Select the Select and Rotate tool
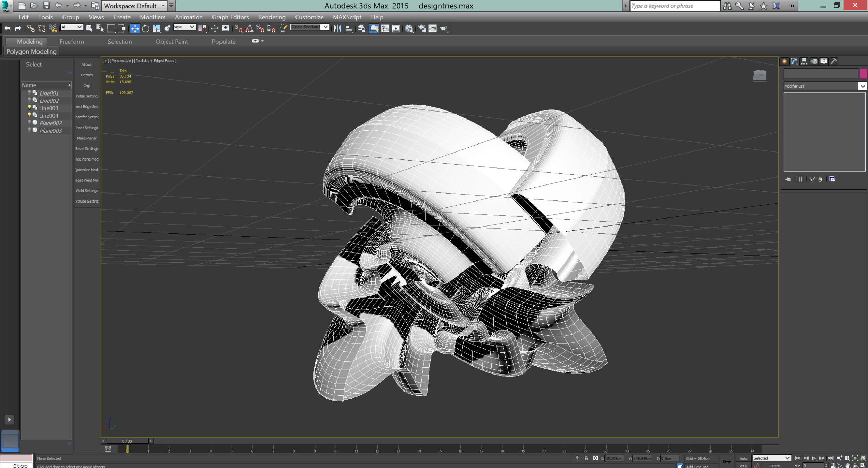This screenshot has width=868, height=468. [145, 28]
